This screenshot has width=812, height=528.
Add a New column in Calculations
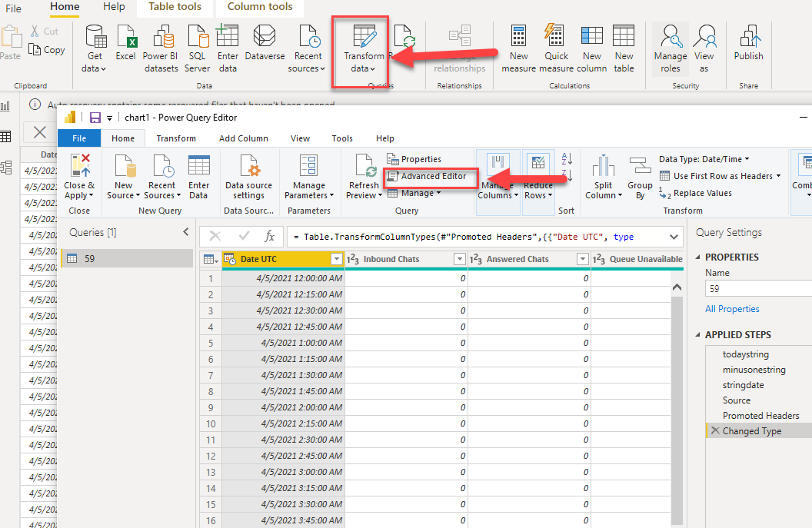point(591,49)
